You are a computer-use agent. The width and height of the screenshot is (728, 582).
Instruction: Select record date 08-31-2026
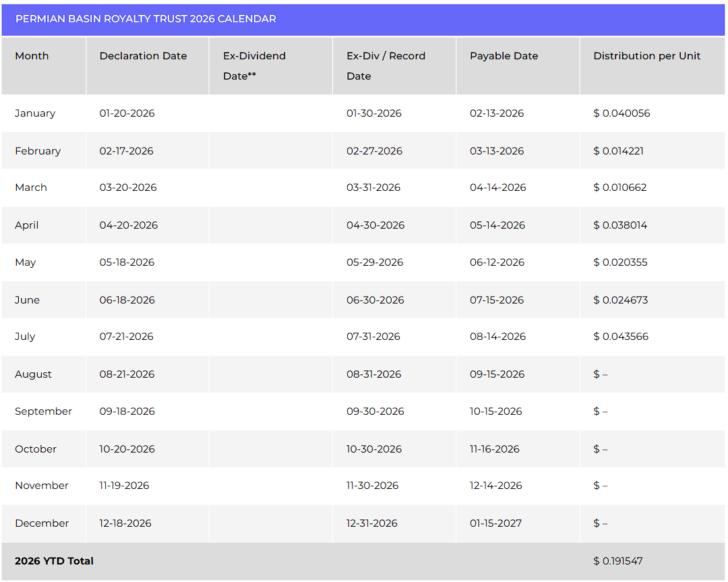373,374
